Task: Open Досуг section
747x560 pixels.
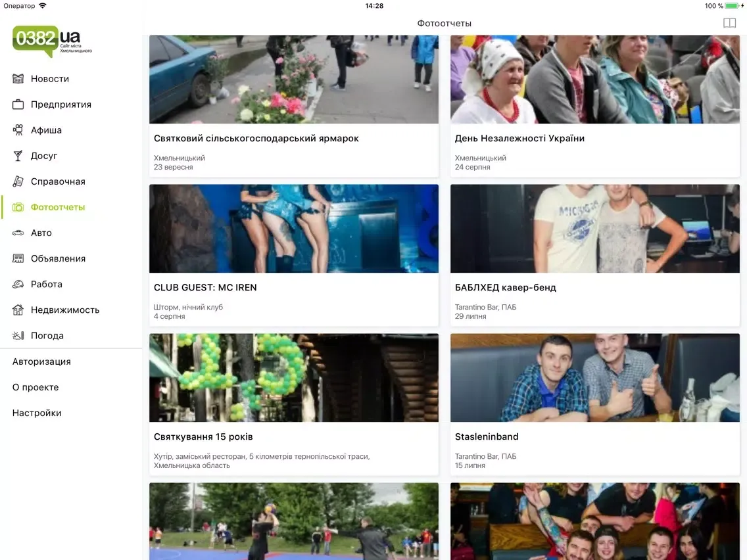Action: click(72, 156)
